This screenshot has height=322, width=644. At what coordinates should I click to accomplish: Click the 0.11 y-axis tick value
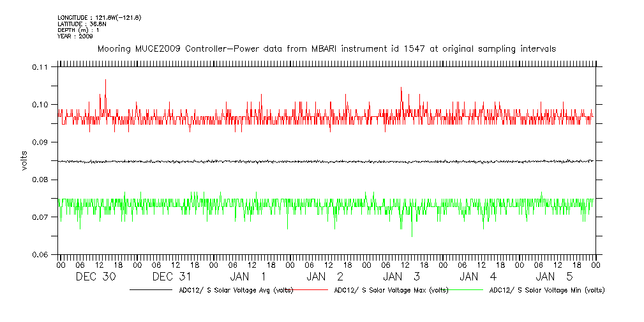point(40,67)
